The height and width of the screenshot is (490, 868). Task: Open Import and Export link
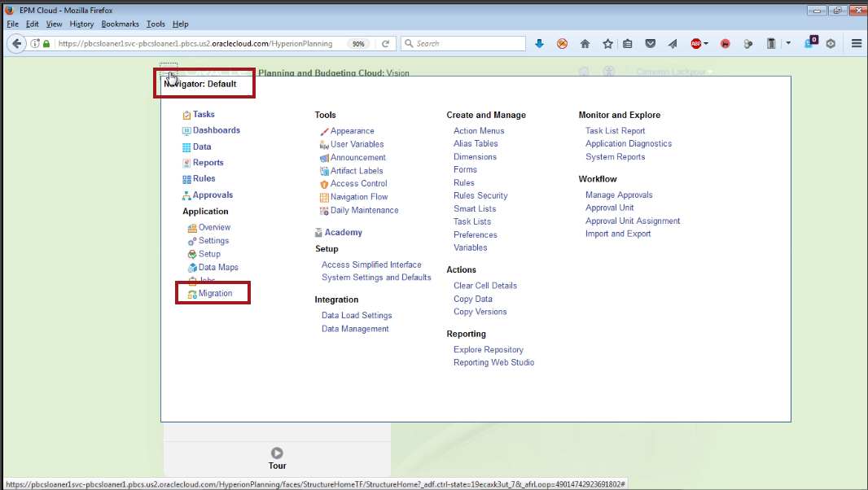pos(618,234)
